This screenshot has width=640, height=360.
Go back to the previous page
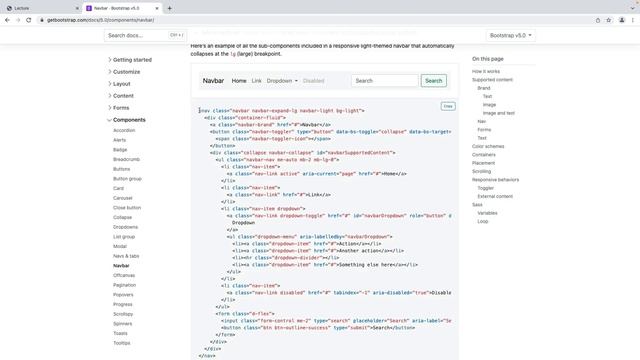7,20
